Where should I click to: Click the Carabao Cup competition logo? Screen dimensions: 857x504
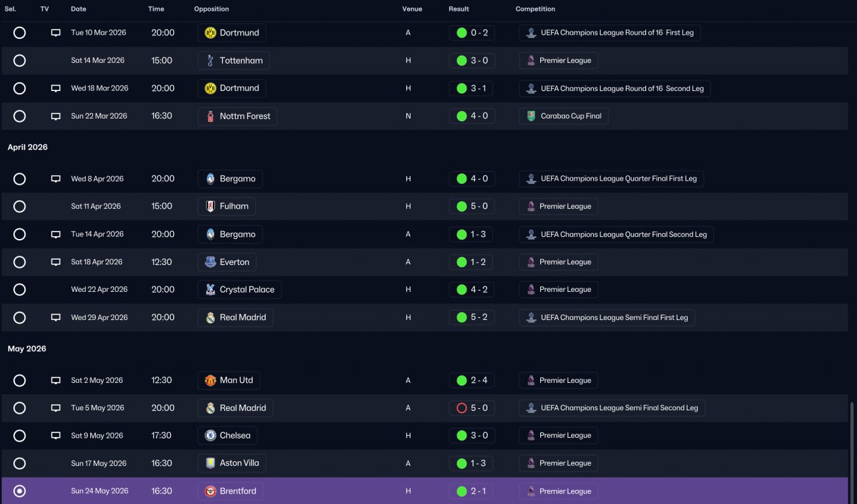coord(531,116)
